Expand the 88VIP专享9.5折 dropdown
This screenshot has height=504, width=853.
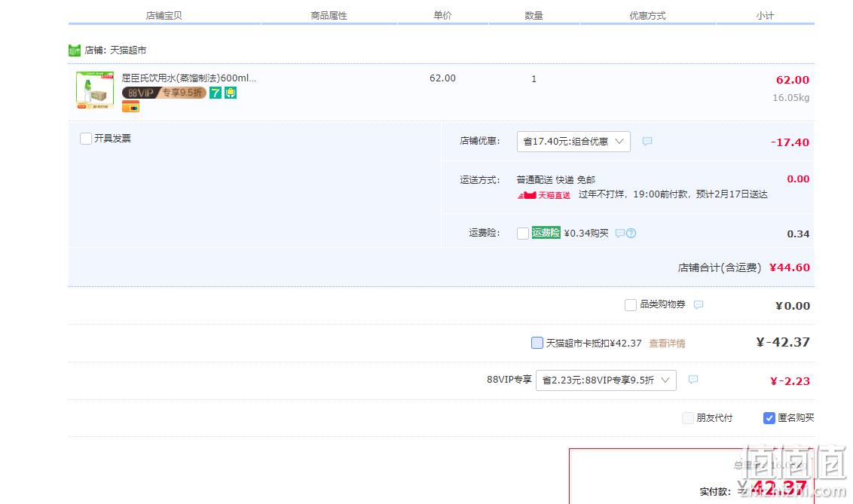coord(606,380)
